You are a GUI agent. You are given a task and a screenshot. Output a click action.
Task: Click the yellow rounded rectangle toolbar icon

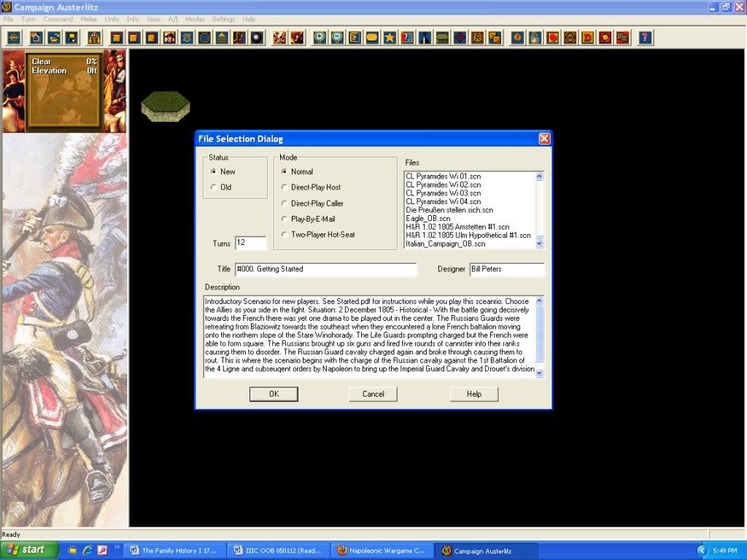[372, 38]
